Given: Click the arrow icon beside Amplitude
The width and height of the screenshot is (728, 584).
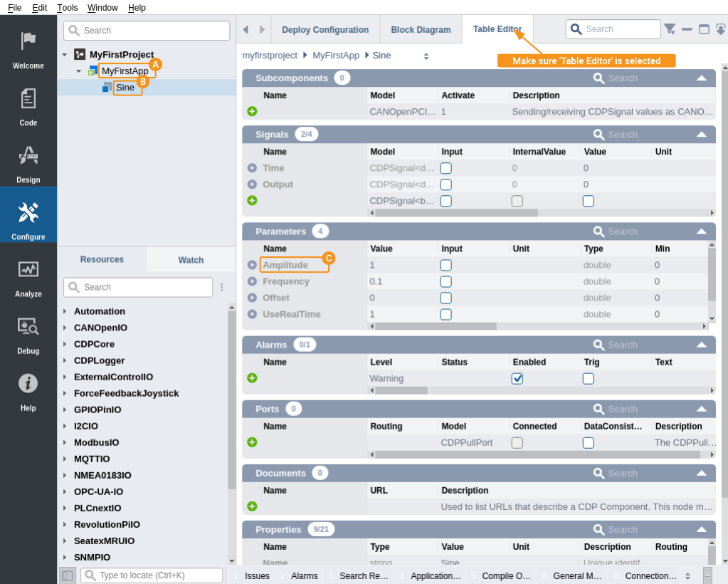Looking at the screenshot, I should tap(252, 265).
